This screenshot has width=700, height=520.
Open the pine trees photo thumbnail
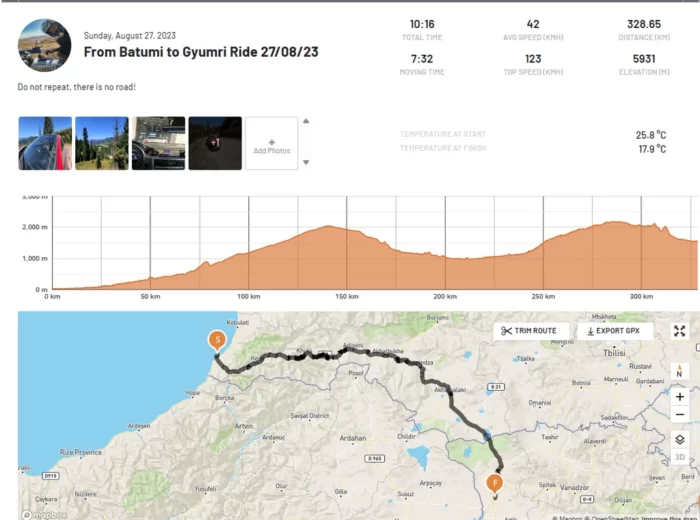coord(102,143)
